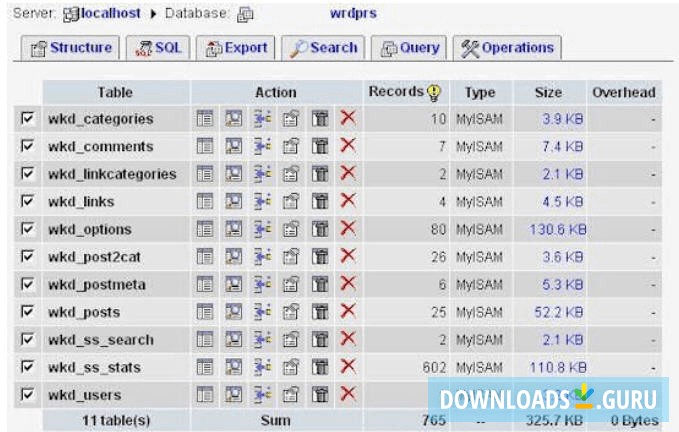The height and width of the screenshot is (432, 679).
Task: Click Search icon for wkd_post2cat row
Action: pos(233,257)
